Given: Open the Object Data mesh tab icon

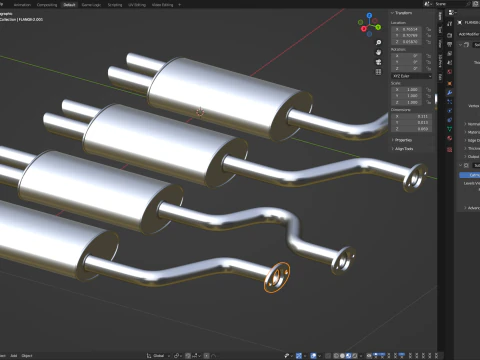Looking at the screenshot, I should (x=450, y=129).
